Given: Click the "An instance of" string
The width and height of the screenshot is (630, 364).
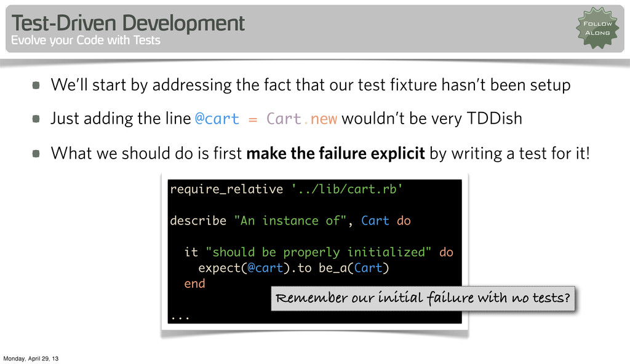Looking at the screenshot, I should pos(290,221).
